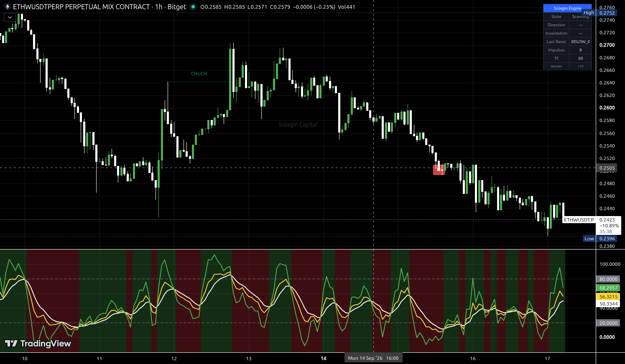This screenshot has height=364, width=625.
Task: Click the Version row label
Action: click(556, 66)
